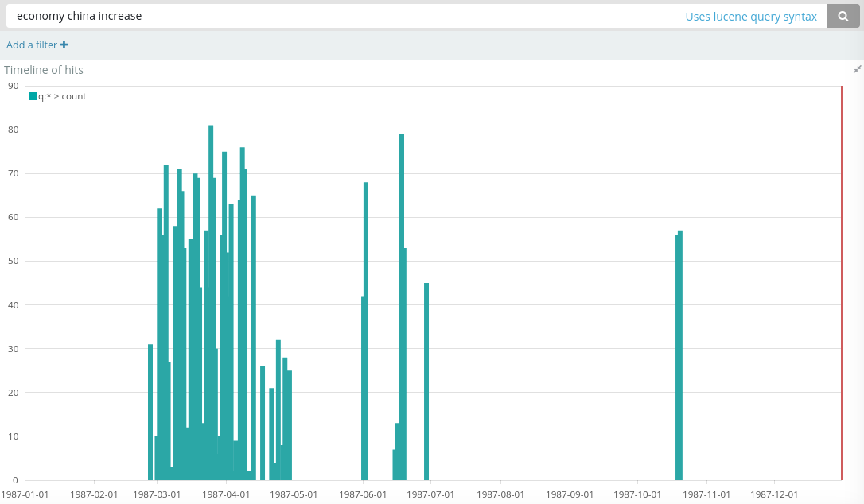Click the 'Timeline of hits' panel title
864x504 pixels.
pyautogui.click(x=44, y=70)
